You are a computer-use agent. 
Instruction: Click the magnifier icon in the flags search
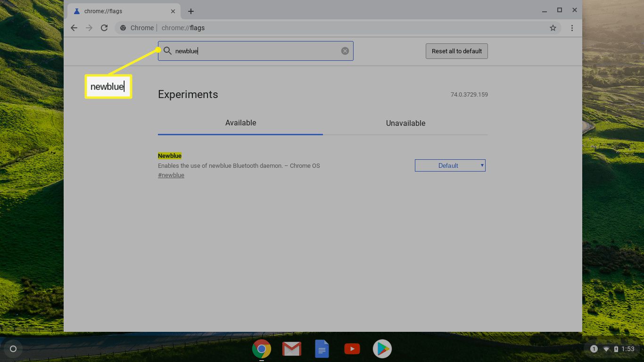167,50
